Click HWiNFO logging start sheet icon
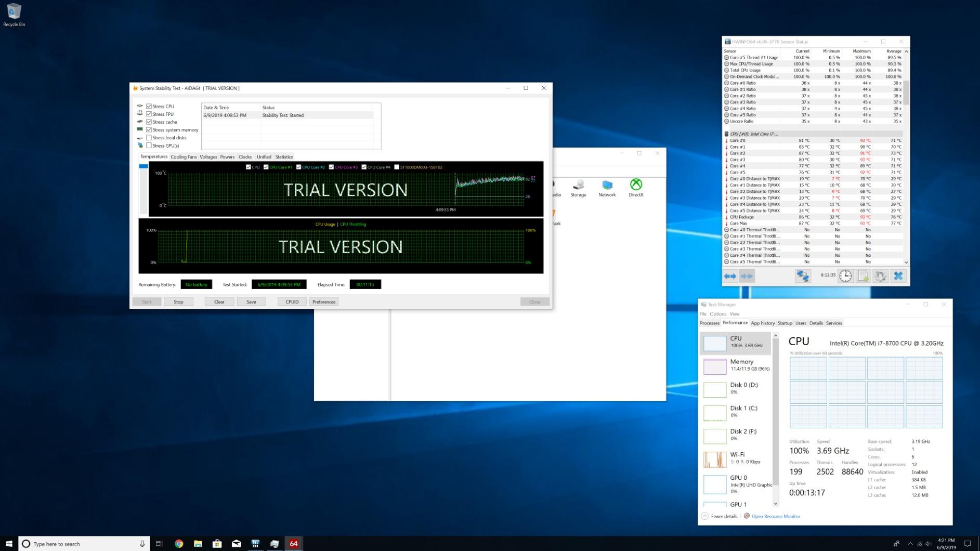Image resolution: width=980 pixels, height=551 pixels. click(863, 276)
